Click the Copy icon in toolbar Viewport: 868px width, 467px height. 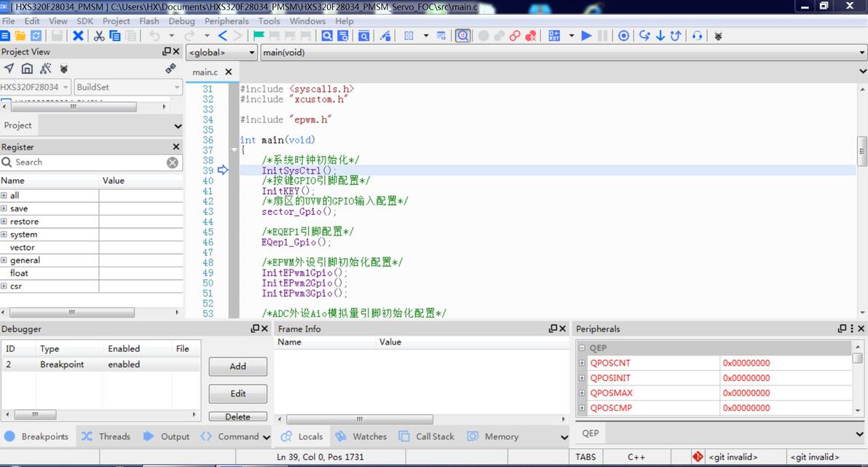pyautogui.click(x=114, y=36)
